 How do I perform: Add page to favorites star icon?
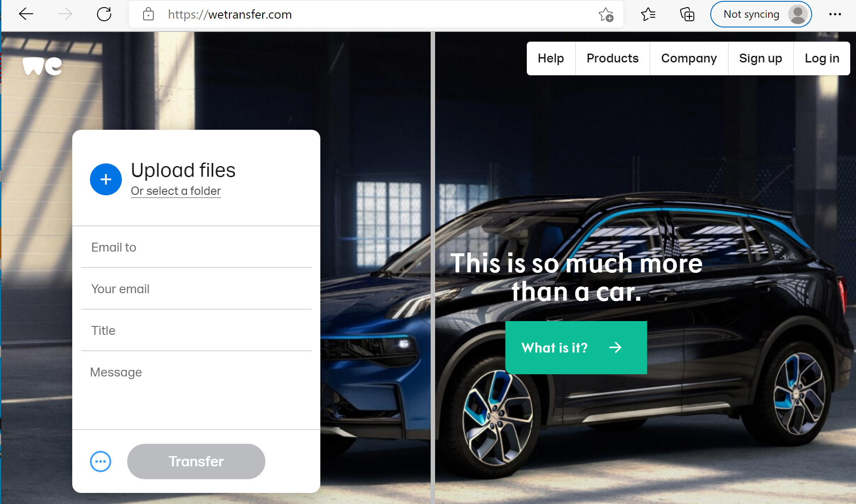pyautogui.click(x=606, y=15)
